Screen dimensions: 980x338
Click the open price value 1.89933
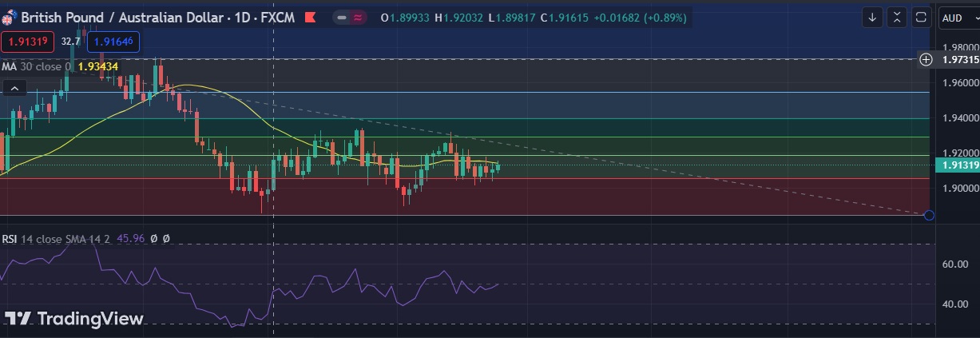(x=410, y=18)
